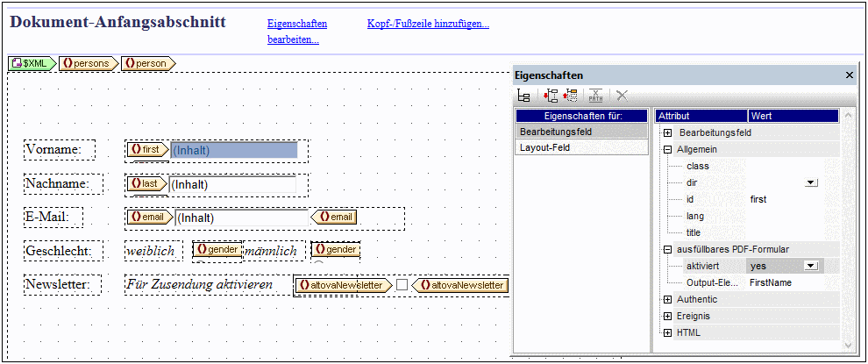Open the aktiviert value dropdown
The height and width of the screenshot is (364, 868).
pos(810,266)
